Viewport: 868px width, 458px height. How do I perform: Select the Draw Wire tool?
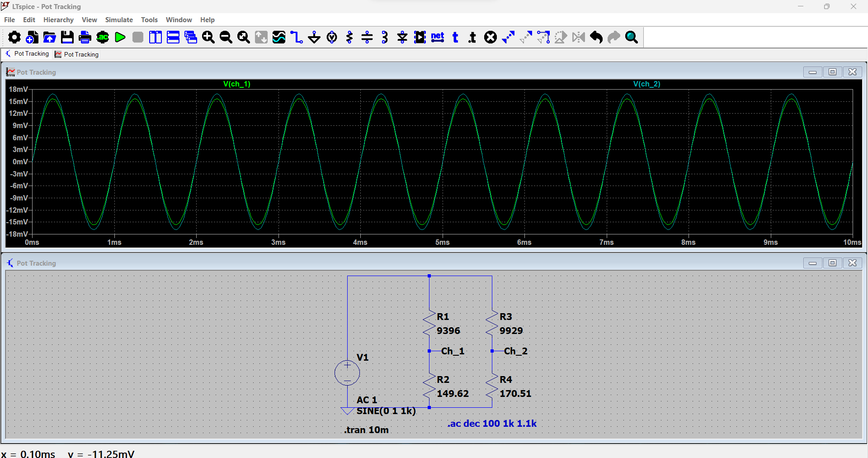[x=297, y=37]
